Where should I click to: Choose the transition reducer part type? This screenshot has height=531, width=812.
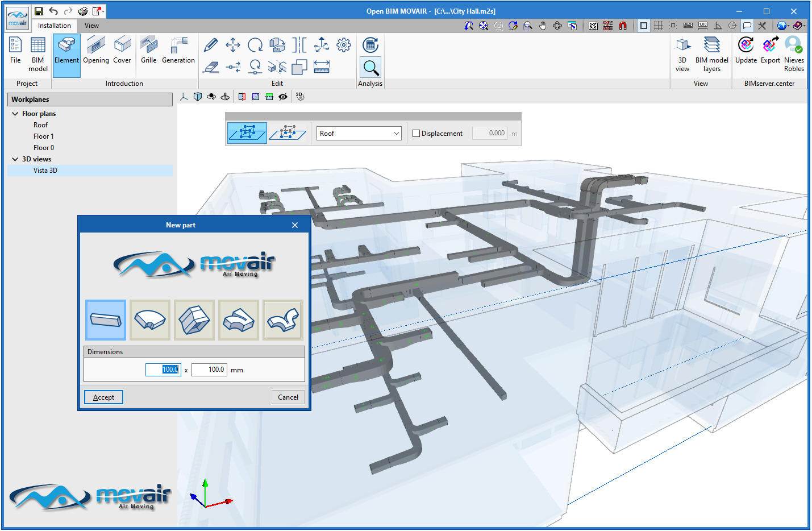tap(194, 320)
